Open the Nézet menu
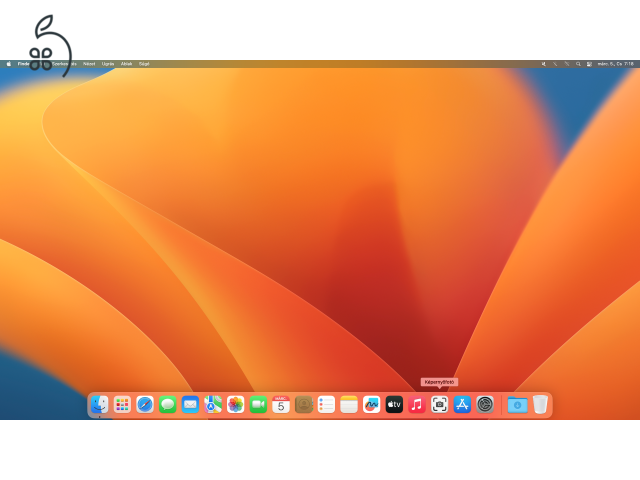Screen dimensions: 640x480 pyautogui.click(x=89, y=64)
